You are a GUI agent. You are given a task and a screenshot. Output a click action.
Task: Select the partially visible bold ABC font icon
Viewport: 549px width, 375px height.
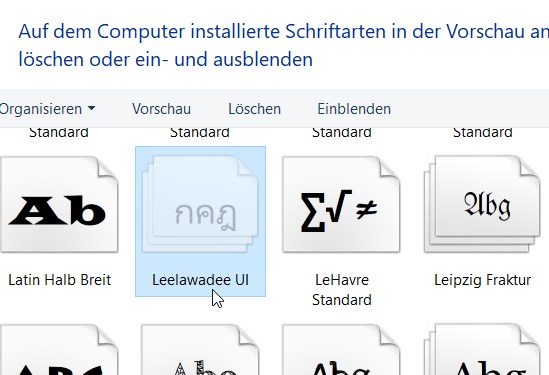[x=59, y=350]
